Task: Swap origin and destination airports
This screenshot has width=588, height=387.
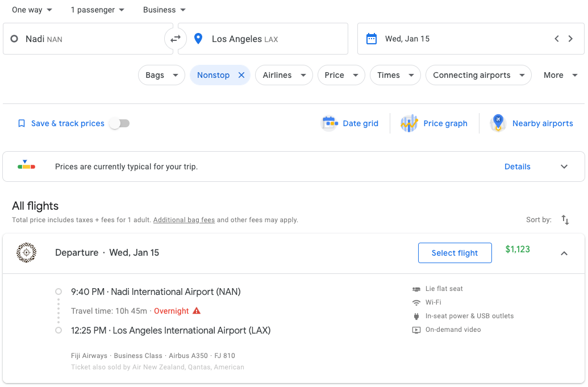Action: click(x=176, y=39)
